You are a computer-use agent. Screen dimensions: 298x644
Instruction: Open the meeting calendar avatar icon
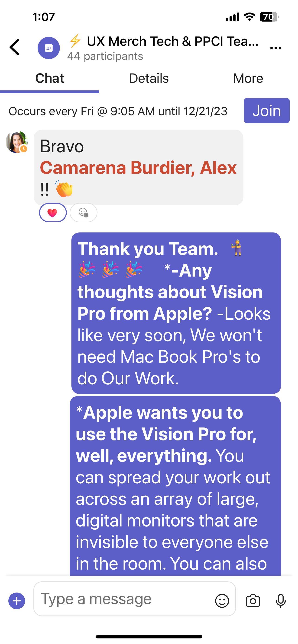[x=49, y=48]
